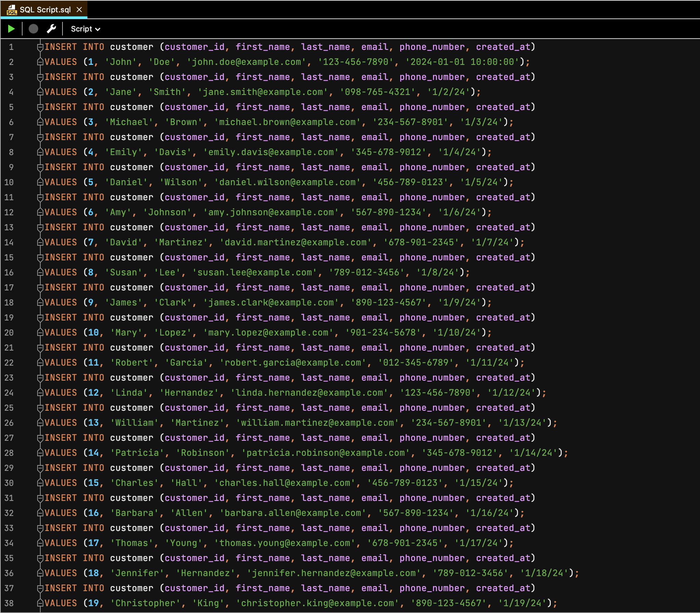700x613 pixels.
Task: Click 'Garcia' last name on line 22
Action: click(186, 363)
